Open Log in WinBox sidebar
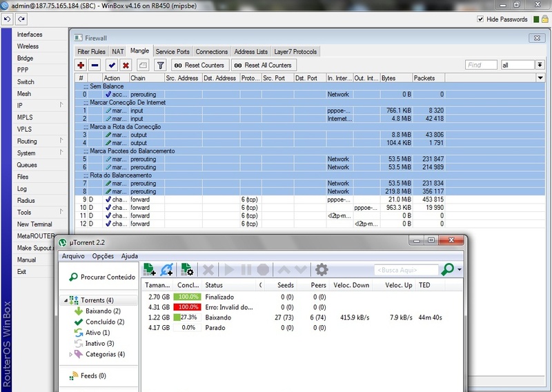552x392 pixels. 22,188
